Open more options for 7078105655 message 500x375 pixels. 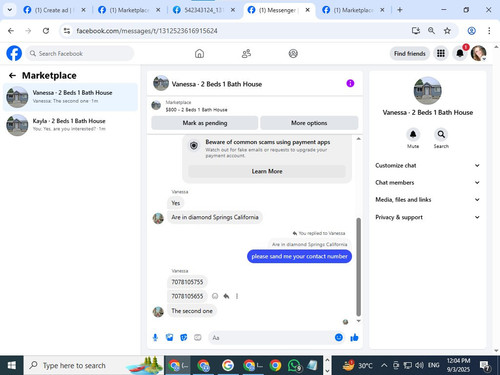coord(237,296)
